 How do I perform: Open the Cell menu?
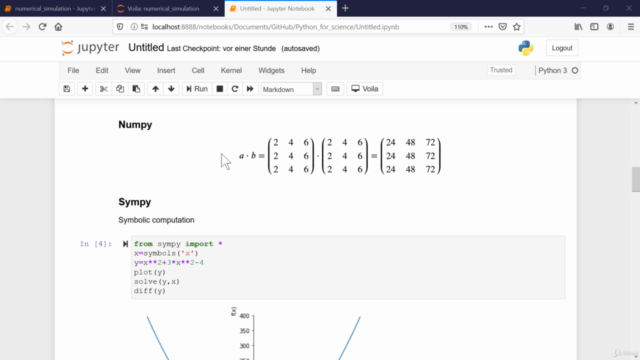tap(198, 71)
